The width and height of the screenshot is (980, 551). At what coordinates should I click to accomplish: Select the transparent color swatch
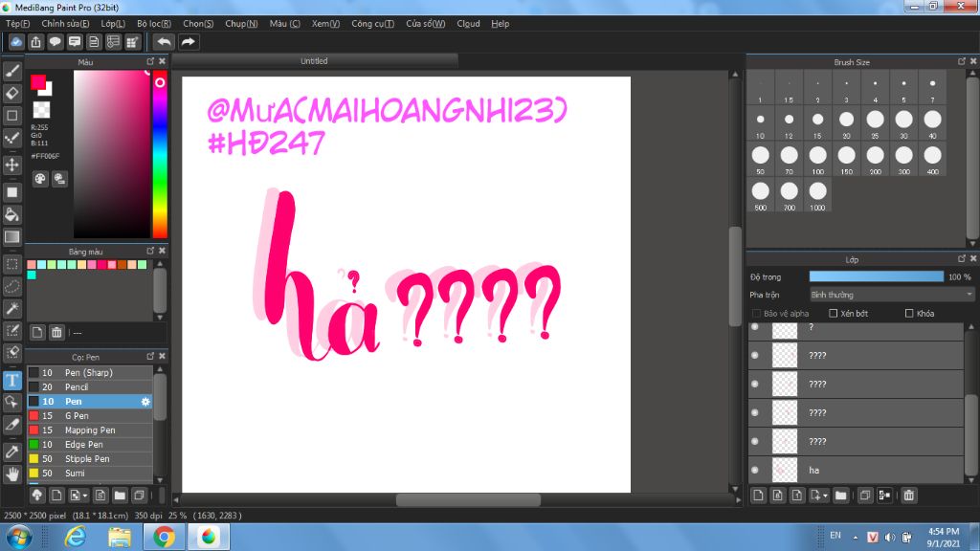coord(41,110)
